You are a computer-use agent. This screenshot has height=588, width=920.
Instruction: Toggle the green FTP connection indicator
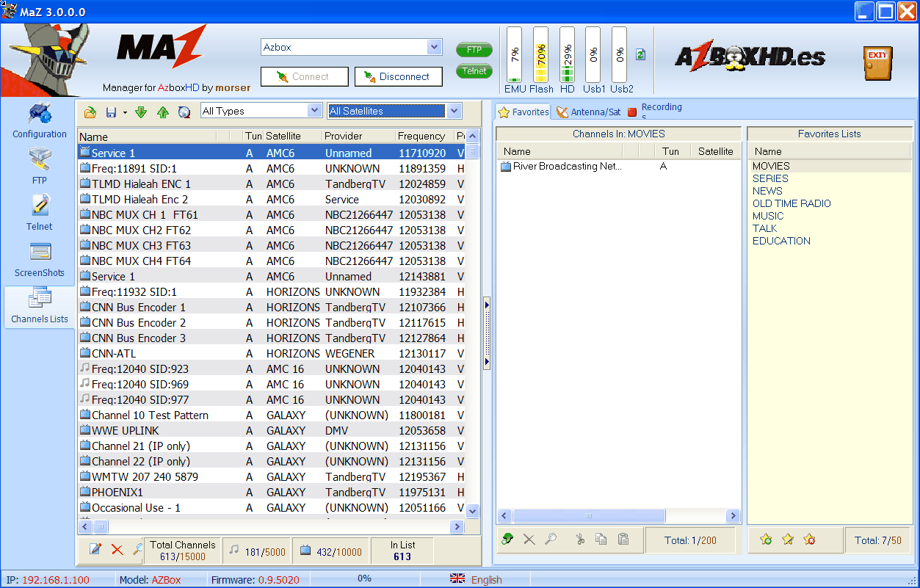click(474, 50)
